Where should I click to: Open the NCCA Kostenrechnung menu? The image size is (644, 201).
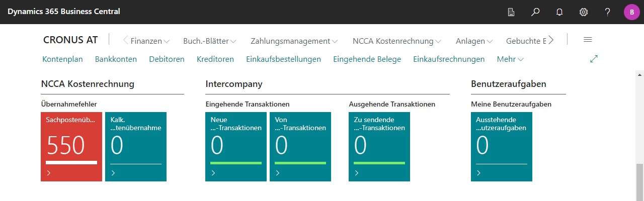pos(396,41)
